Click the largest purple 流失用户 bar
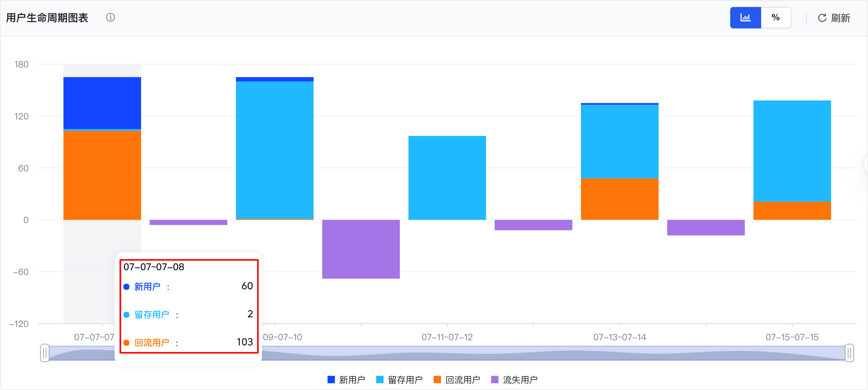Viewport: 868px width, 390px height. pyautogui.click(x=361, y=249)
